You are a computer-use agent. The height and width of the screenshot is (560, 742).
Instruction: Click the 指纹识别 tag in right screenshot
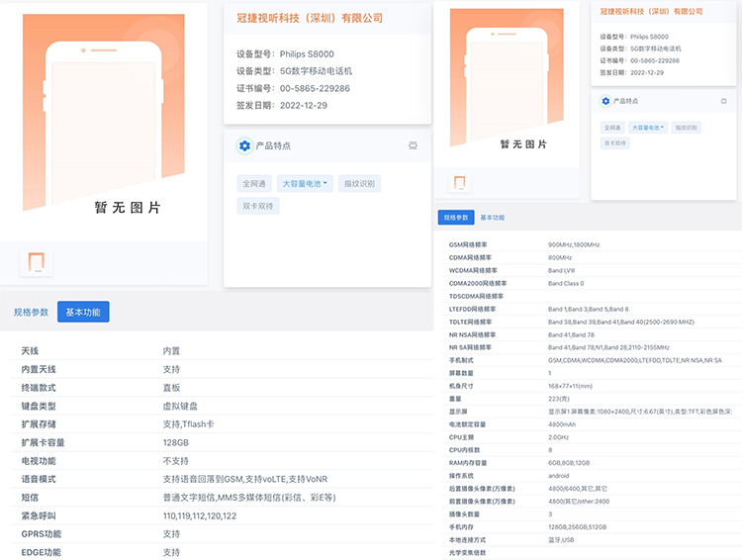click(x=687, y=128)
